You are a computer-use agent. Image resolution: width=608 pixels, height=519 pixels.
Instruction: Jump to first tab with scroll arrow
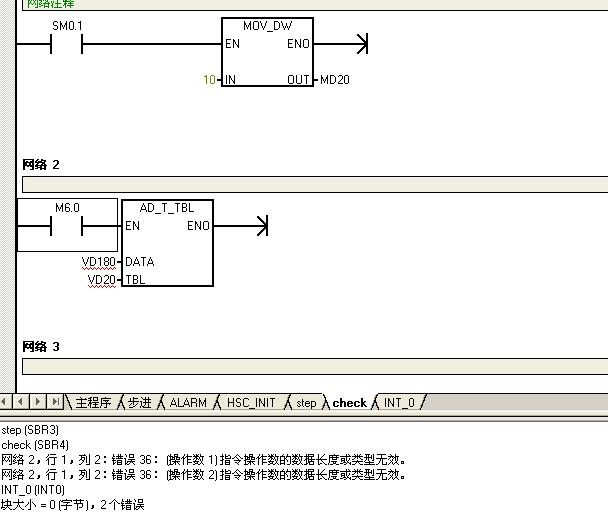click(x=5, y=401)
